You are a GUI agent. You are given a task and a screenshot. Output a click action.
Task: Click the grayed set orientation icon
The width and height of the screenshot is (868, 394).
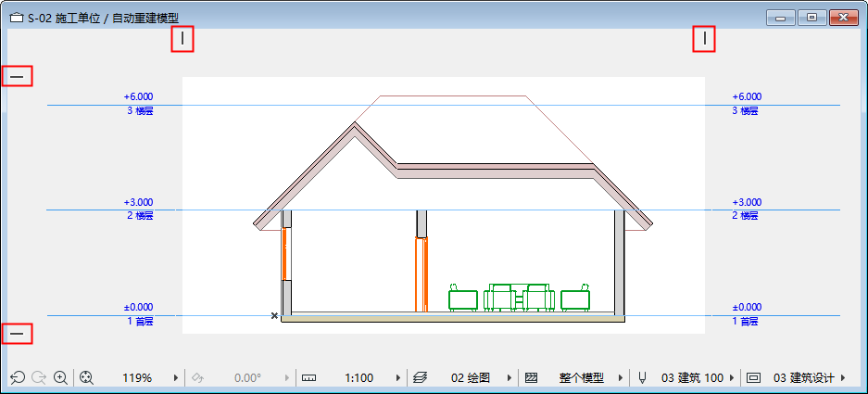coord(198,378)
